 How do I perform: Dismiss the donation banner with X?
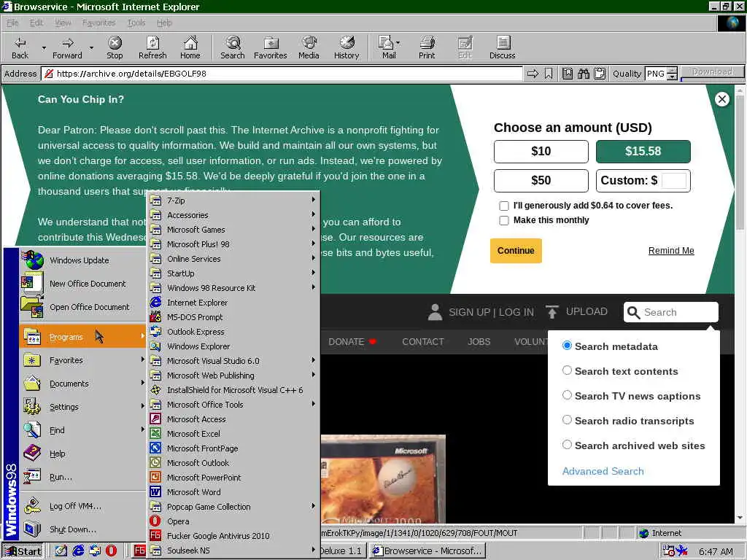(721, 99)
